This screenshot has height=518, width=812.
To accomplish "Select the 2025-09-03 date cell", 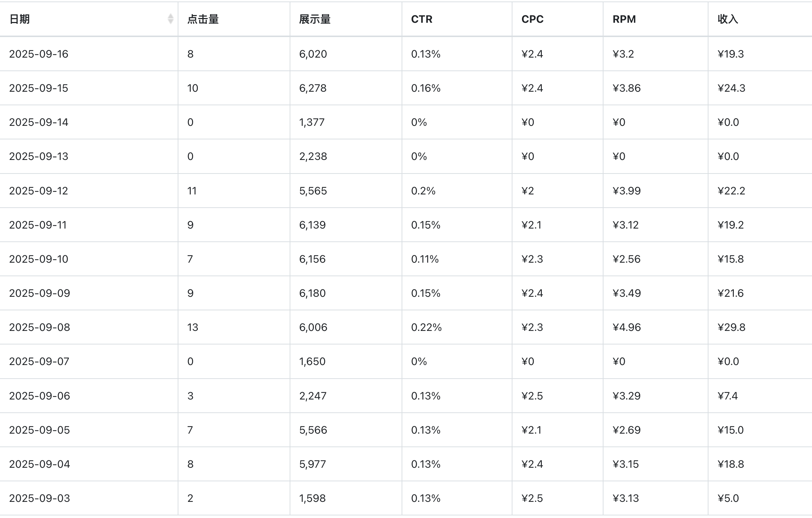I will 40,498.
